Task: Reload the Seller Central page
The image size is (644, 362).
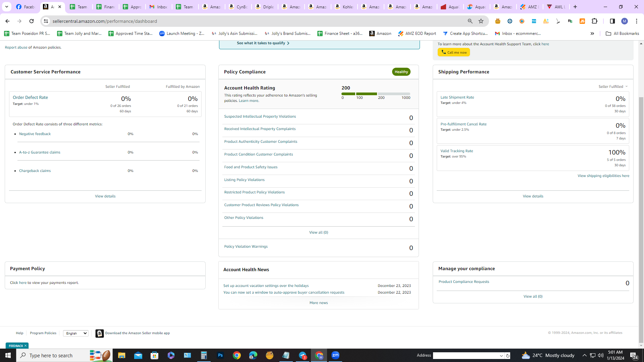Action: point(32,21)
